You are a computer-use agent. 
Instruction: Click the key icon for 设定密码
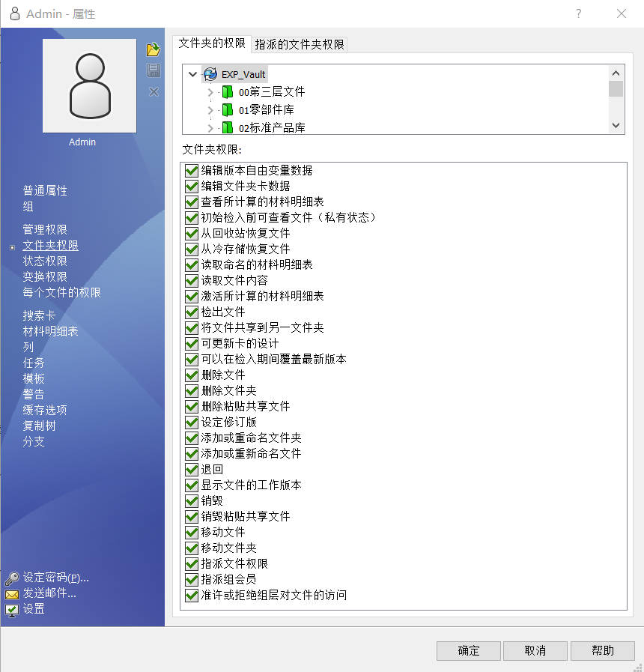tap(12, 578)
